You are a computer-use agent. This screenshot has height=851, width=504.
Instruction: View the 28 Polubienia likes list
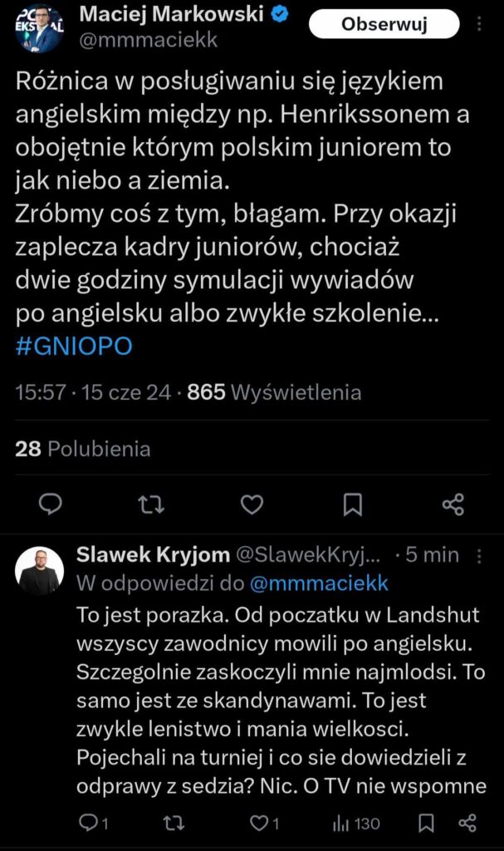coord(83,449)
